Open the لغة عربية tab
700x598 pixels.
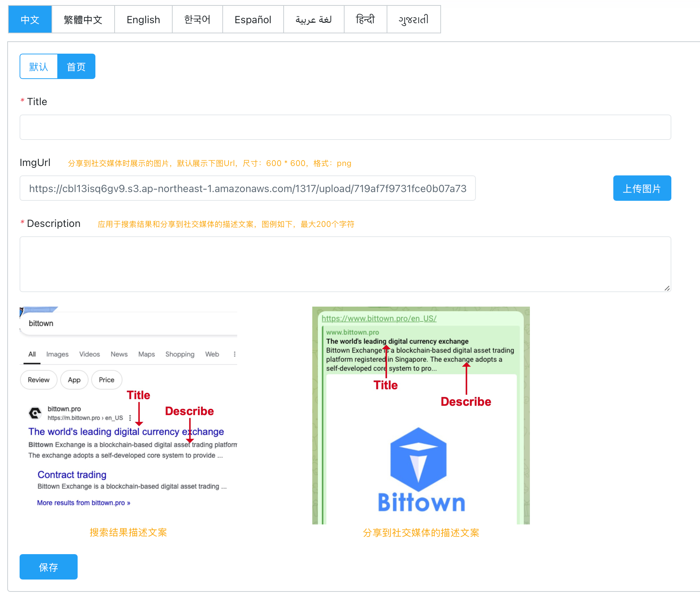tap(314, 20)
